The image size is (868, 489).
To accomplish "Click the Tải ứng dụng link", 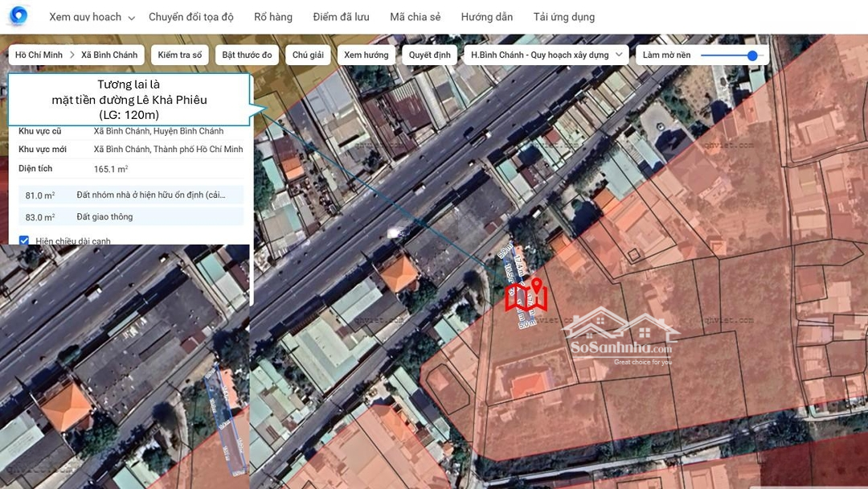I will 563,17.
